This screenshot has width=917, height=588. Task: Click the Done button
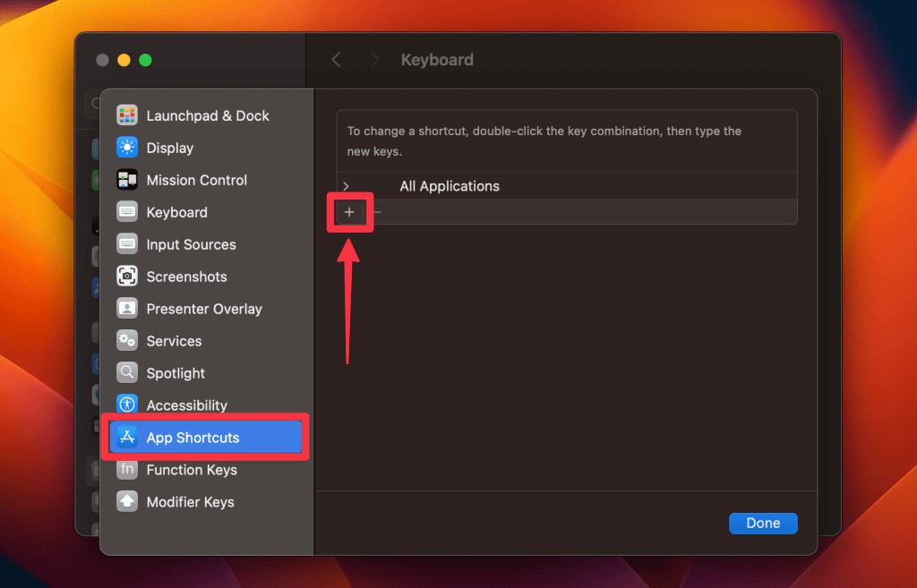(x=763, y=523)
